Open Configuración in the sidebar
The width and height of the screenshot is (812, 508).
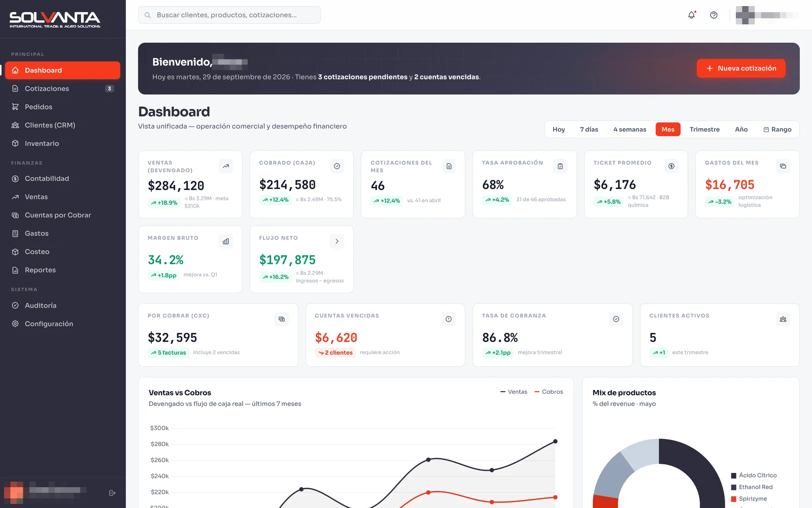pos(62,324)
